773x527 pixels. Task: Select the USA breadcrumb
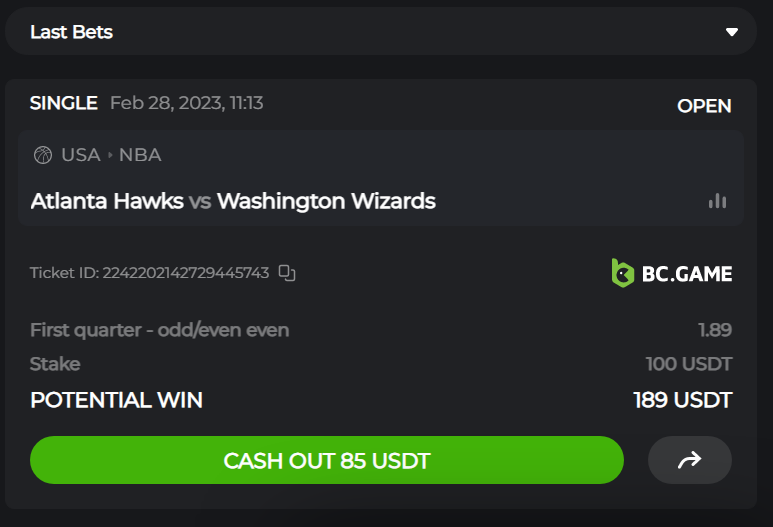click(x=81, y=155)
